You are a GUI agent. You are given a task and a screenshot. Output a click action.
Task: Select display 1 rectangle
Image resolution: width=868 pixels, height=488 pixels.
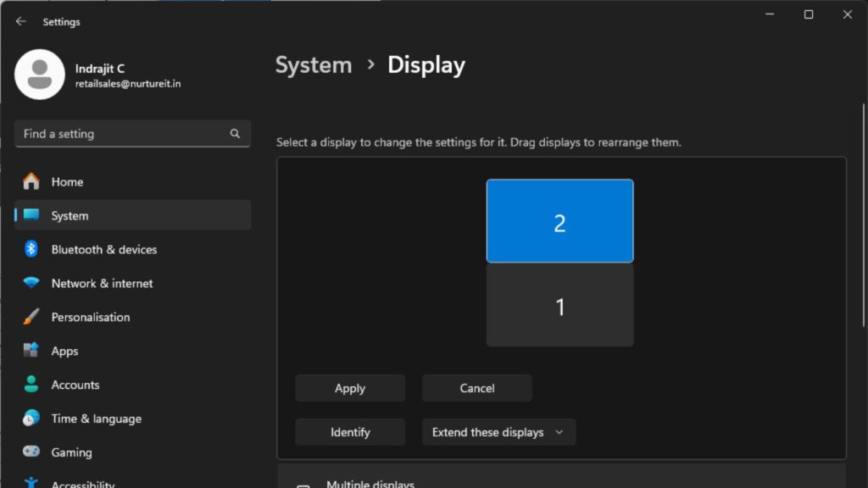(559, 306)
